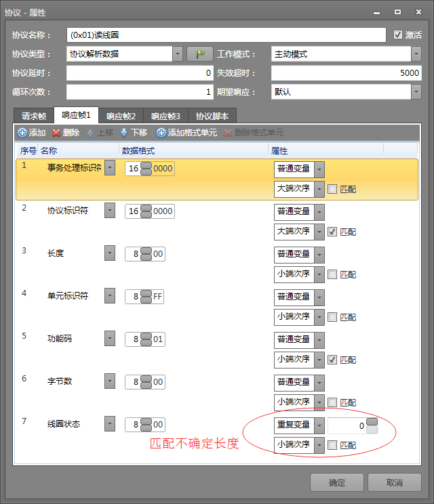Screen dimensions: 434x504
Task: Enable 匹配 for 线圈状态 row
Action: [332, 445]
